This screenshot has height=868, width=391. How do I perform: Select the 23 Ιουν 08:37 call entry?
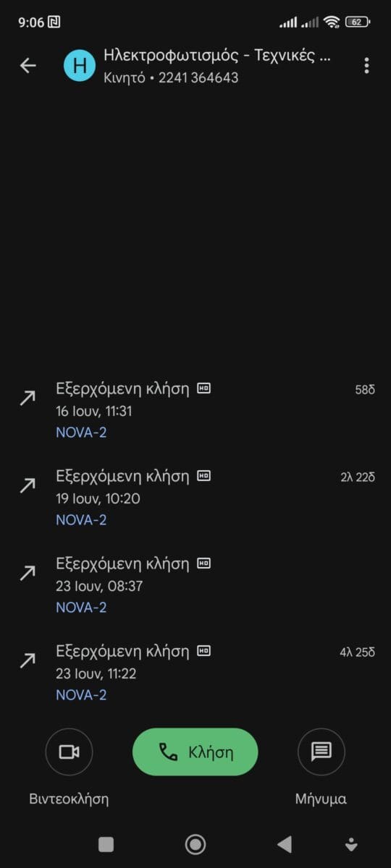click(195, 585)
